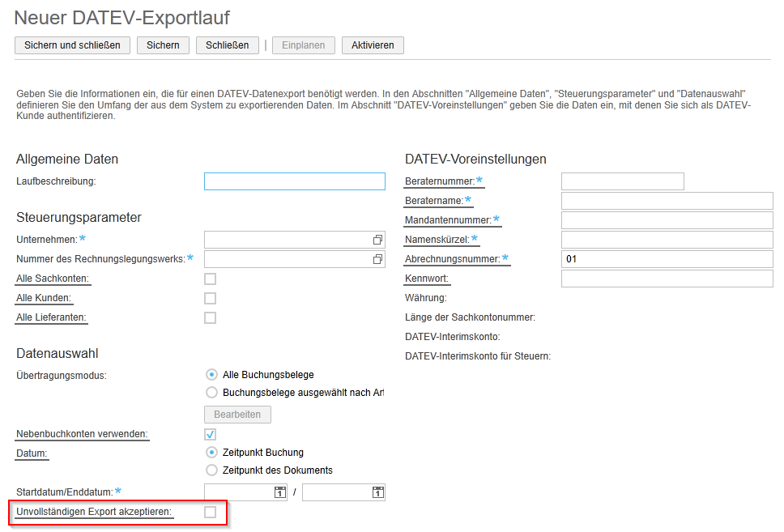Enable Unvollständigen Export akzeptieren
Viewport: 784px width, 532px height.
point(210,513)
